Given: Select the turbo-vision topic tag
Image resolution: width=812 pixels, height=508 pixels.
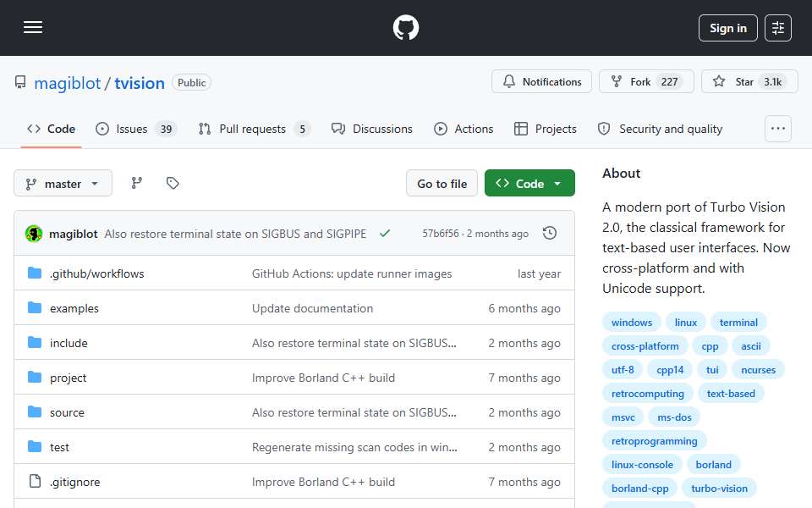Looking at the screenshot, I should click(x=719, y=489).
